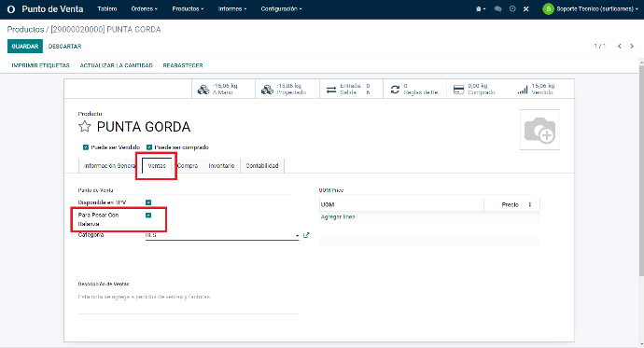
Task: Open reordering rules stat button
Action: click(x=414, y=89)
